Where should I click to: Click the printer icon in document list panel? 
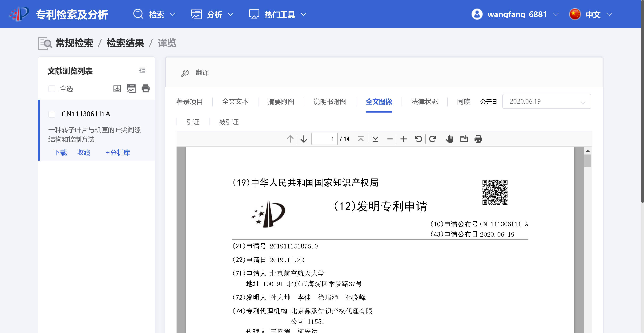tap(145, 88)
